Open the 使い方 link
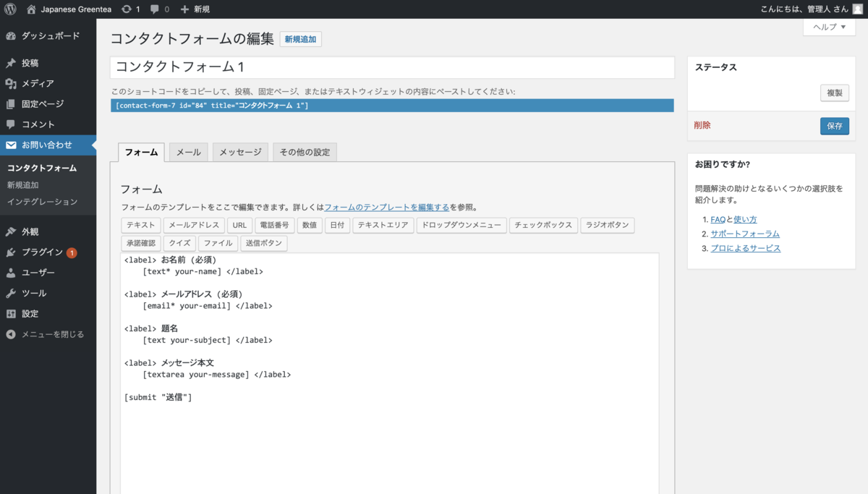 pos(745,219)
